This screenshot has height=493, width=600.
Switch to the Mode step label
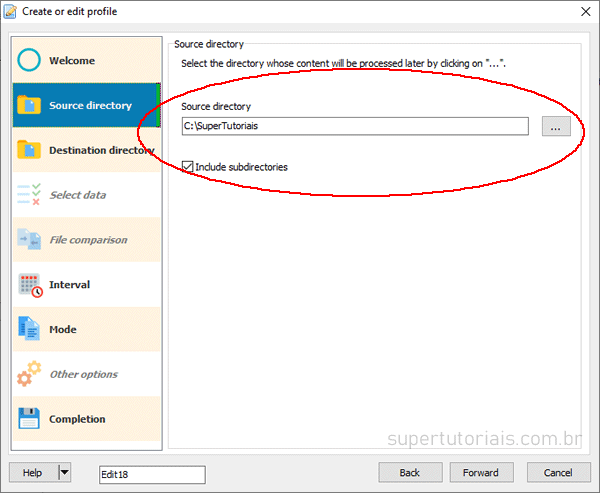click(63, 329)
